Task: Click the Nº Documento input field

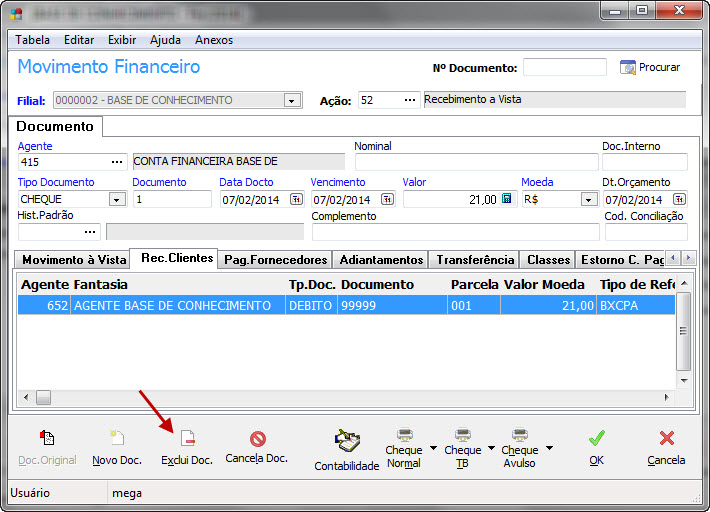Action: 564,67
